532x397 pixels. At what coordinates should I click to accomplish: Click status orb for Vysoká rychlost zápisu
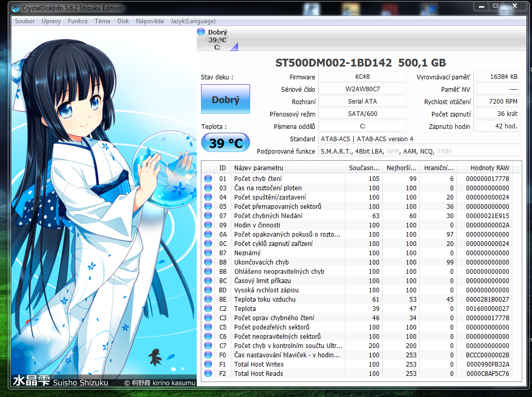click(x=208, y=290)
